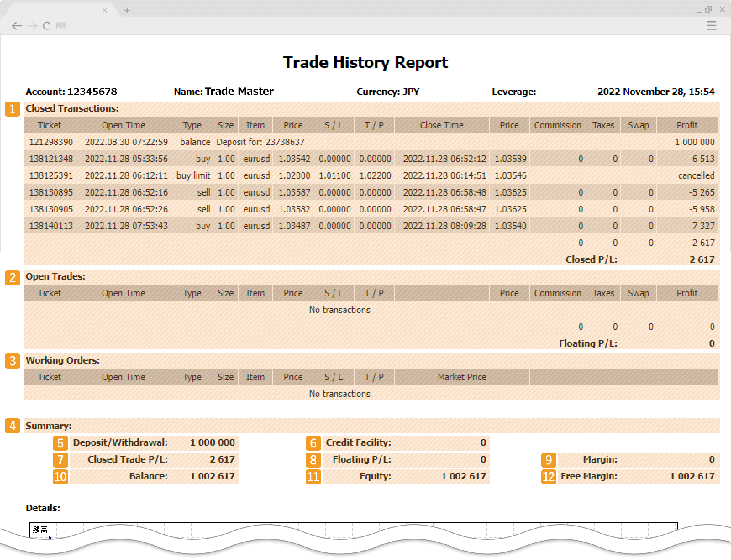Click the account number 12345678

coord(92,91)
